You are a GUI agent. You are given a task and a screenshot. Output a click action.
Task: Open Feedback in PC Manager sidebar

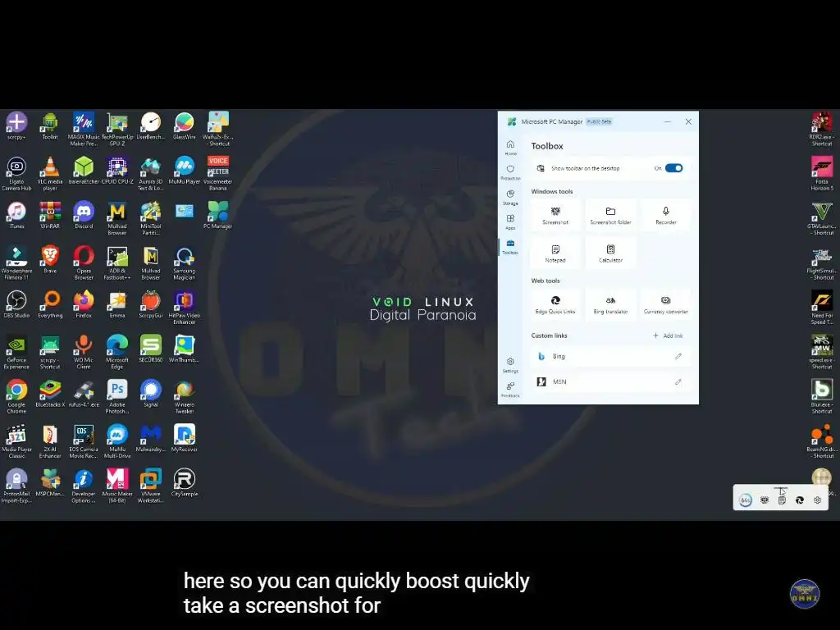click(510, 390)
